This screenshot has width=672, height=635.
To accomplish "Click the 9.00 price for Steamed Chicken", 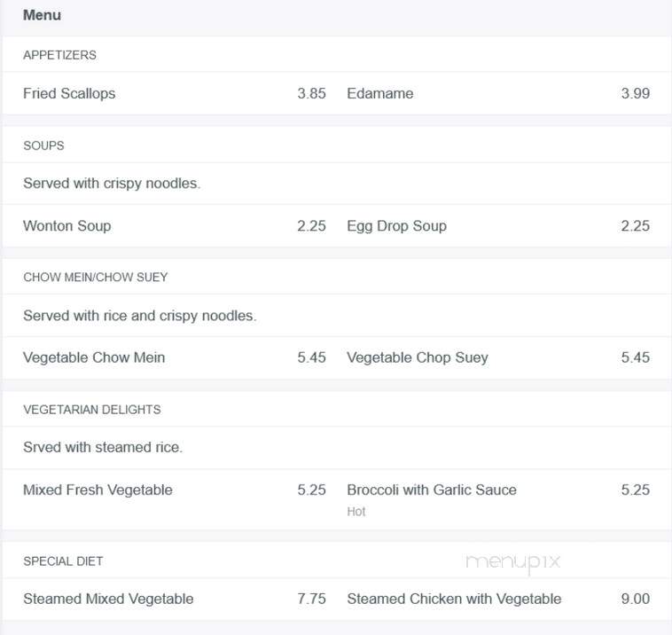I will [635, 599].
